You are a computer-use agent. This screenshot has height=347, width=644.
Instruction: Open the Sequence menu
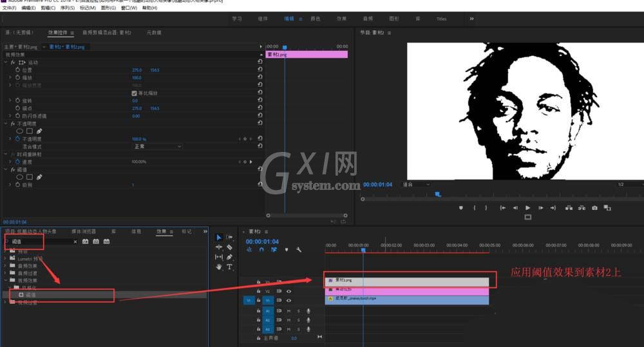pos(68,8)
